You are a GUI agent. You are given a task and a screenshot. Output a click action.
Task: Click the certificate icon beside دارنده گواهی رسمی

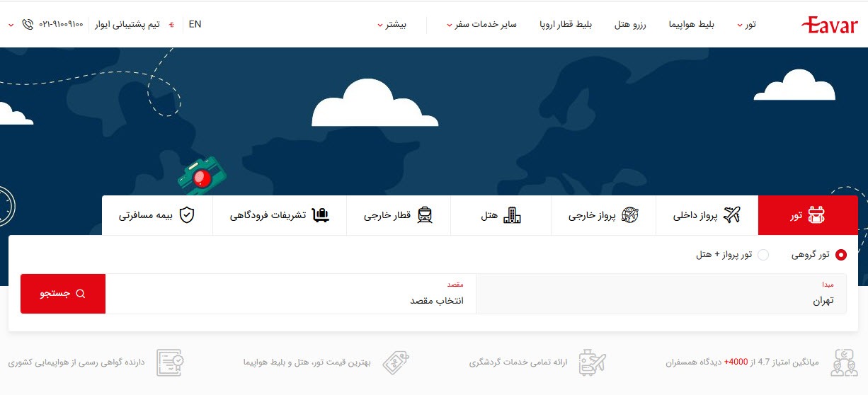click(x=170, y=362)
